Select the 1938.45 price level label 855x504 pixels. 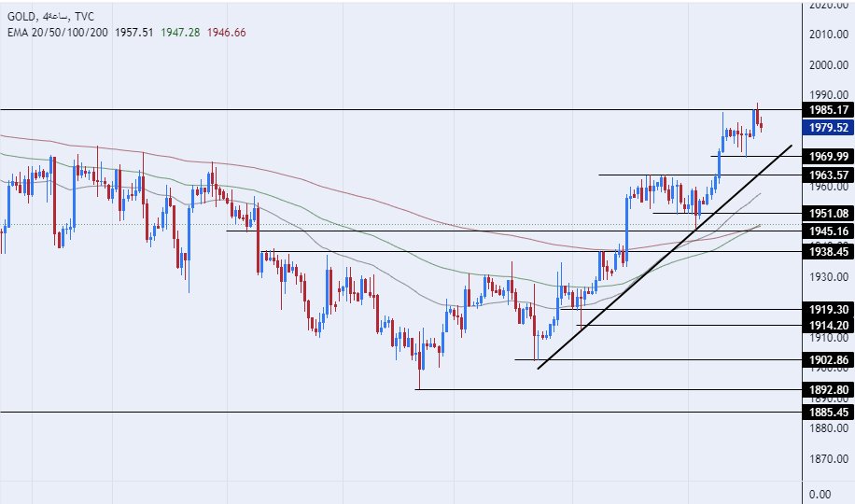[x=829, y=251]
